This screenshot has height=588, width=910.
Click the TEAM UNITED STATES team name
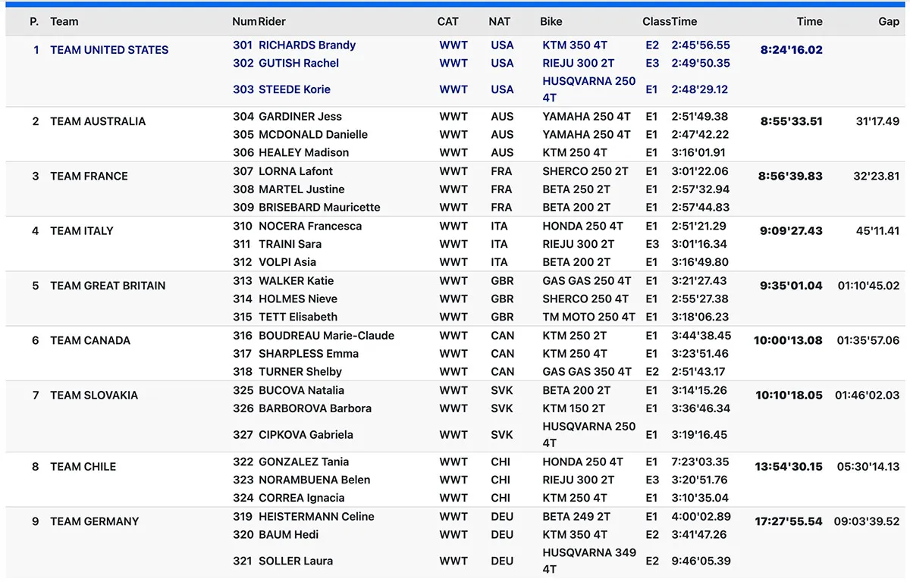109,50
